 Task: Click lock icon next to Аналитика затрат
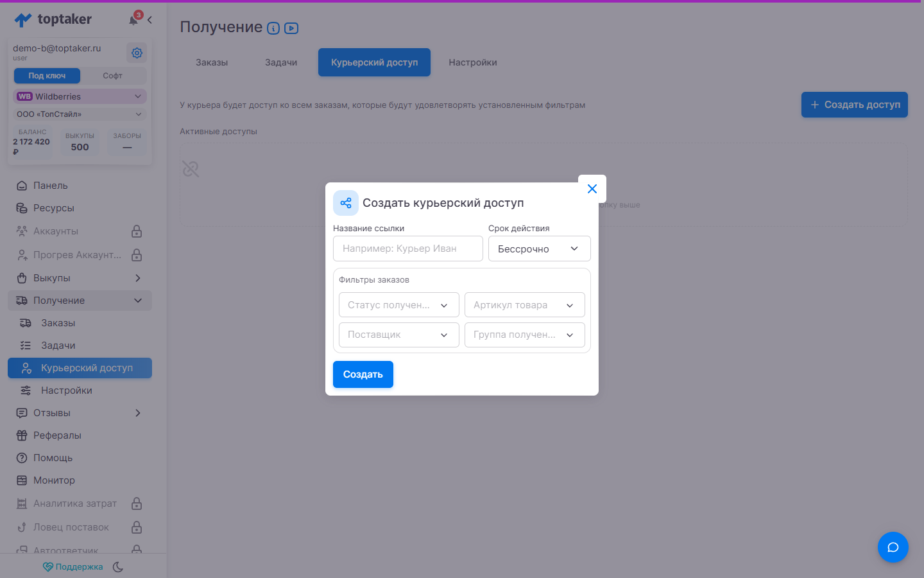coord(137,504)
